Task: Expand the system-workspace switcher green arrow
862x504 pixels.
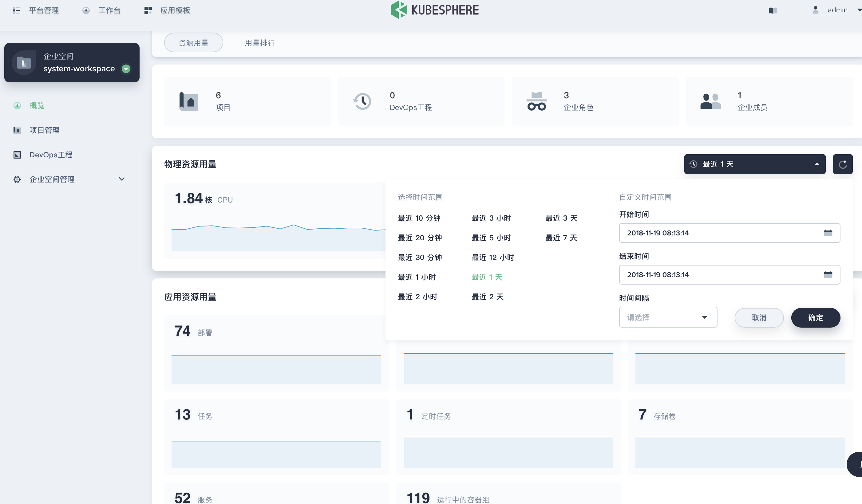Action: click(126, 69)
